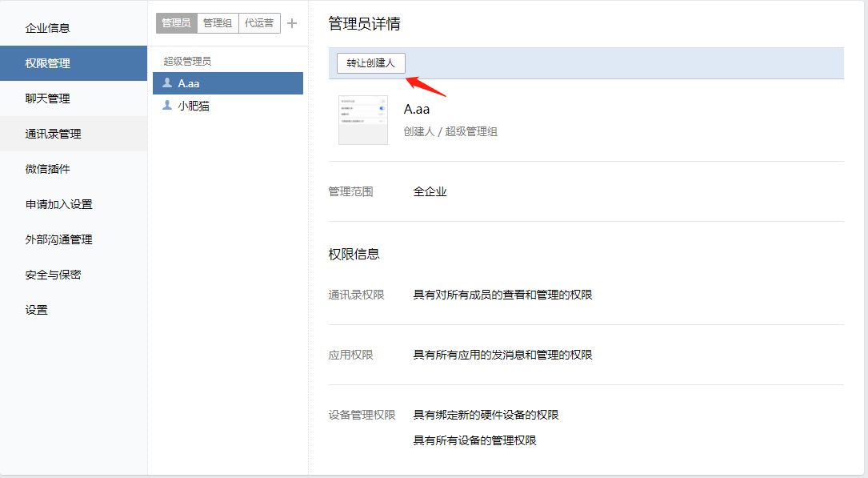
Task: Click 具有对所有成员的查看和管理的权限 text
Action: pyautogui.click(x=502, y=295)
